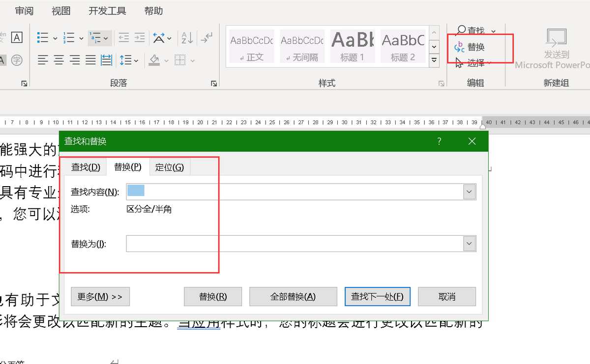Apply 正文 style from gallery

252,47
